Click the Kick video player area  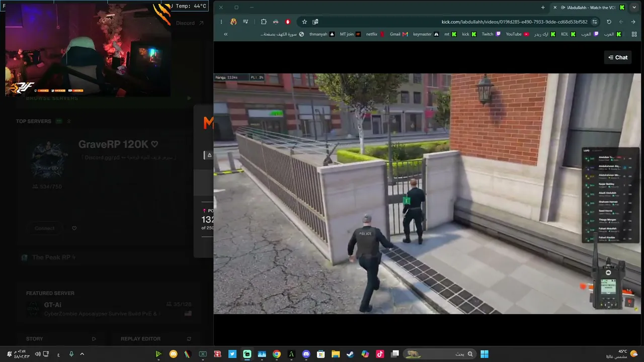[427, 194]
